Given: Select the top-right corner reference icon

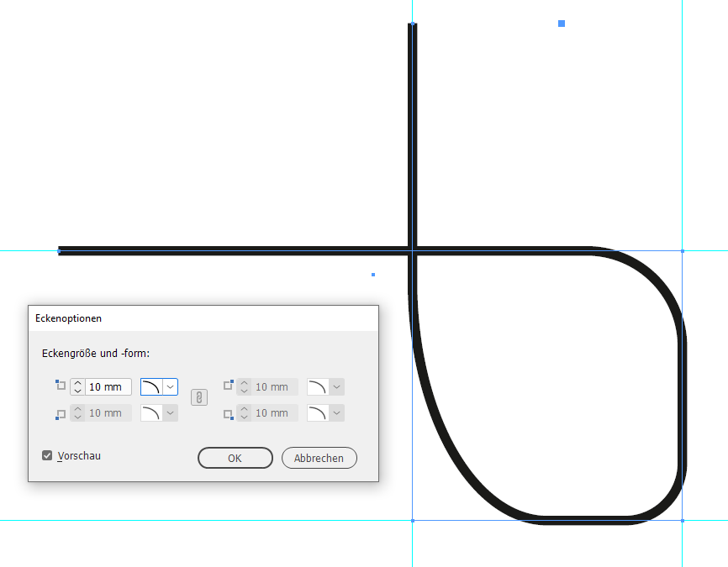Looking at the screenshot, I should (x=228, y=386).
